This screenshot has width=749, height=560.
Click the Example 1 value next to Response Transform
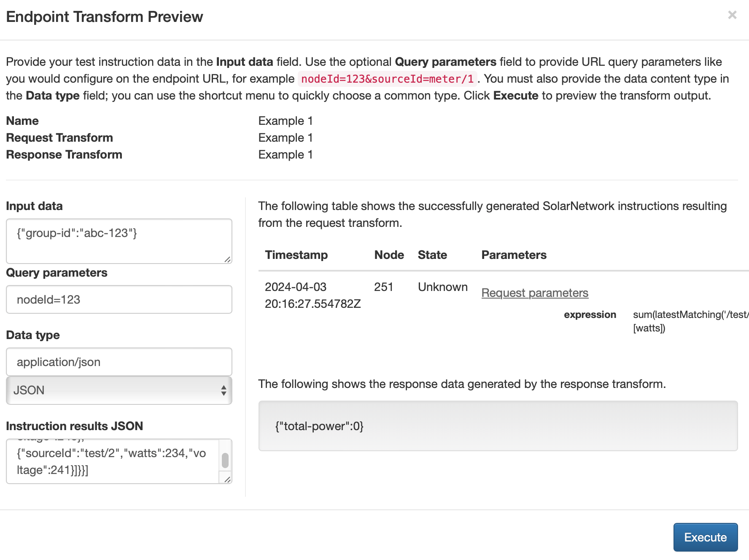[x=286, y=154]
